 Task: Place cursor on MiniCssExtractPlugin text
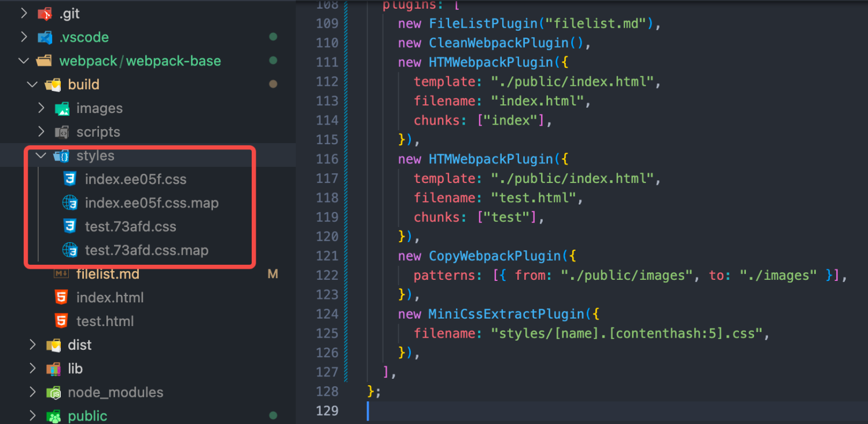[x=506, y=314]
